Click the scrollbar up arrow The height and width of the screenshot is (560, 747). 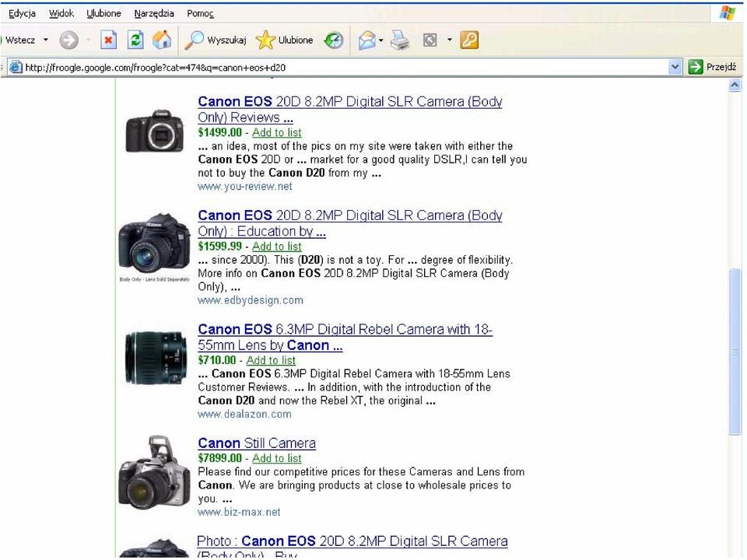coord(735,86)
